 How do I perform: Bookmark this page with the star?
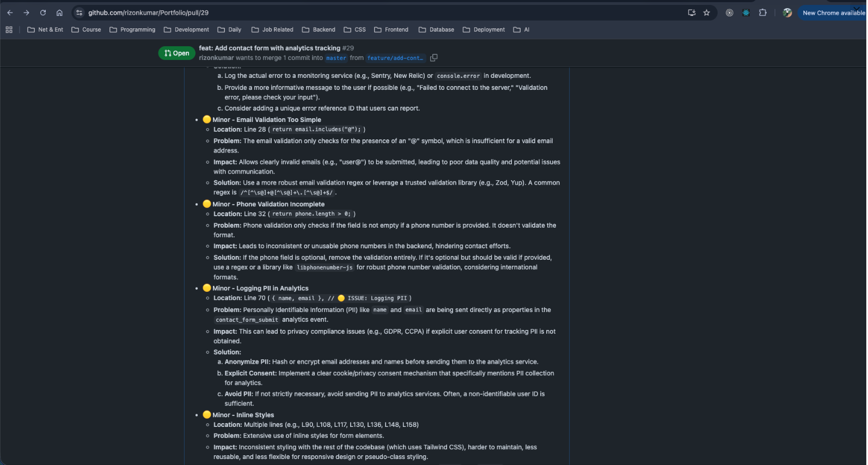click(707, 13)
